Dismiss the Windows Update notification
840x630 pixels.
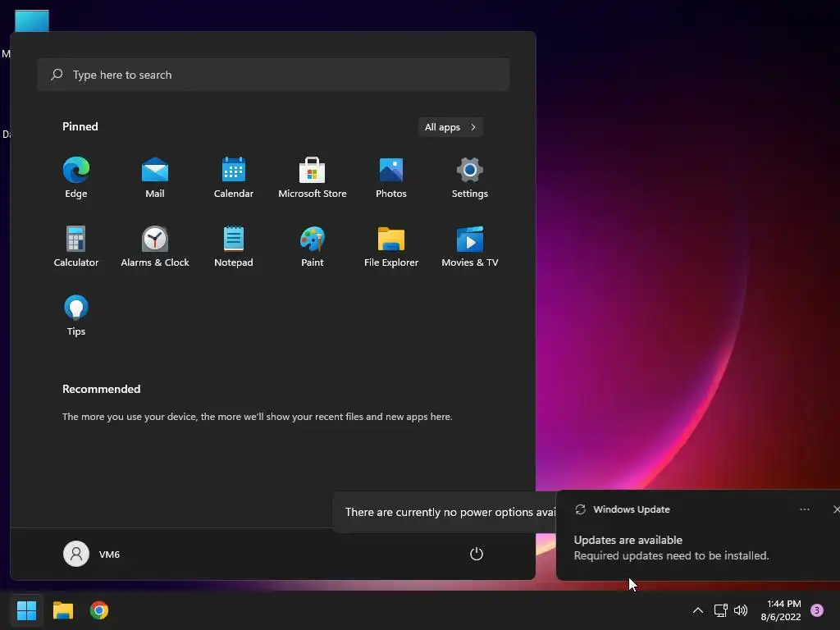(x=836, y=509)
